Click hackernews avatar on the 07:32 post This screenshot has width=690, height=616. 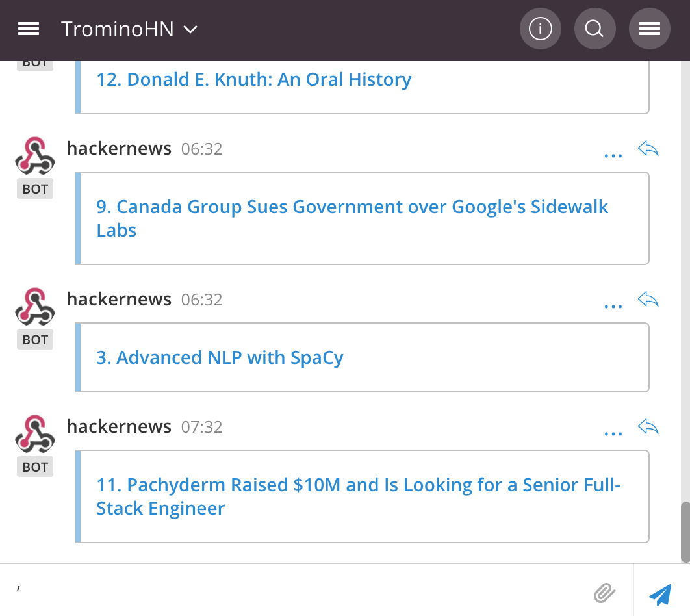point(35,433)
